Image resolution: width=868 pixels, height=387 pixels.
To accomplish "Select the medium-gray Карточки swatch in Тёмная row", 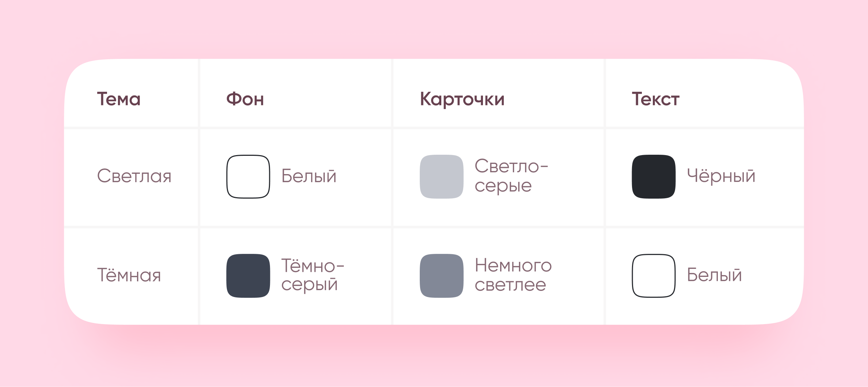I will (x=442, y=275).
